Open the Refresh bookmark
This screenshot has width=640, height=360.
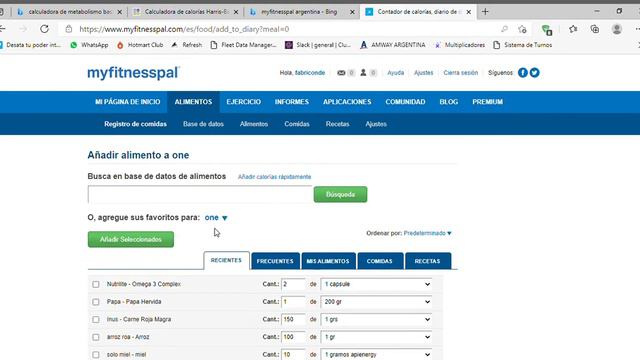[x=187, y=45]
